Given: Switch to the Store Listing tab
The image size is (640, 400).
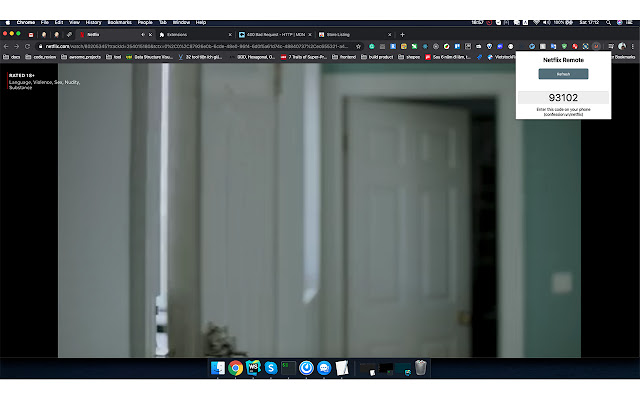Looking at the screenshot, I should [354, 35].
